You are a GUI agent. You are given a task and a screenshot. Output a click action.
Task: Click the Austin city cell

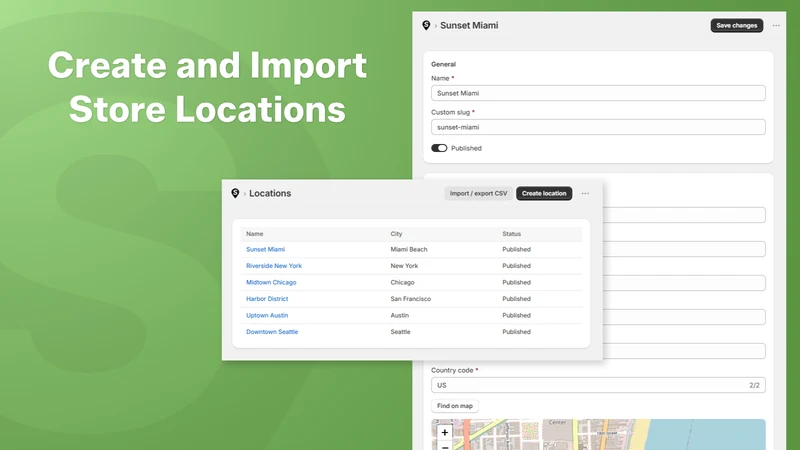pyautogui.click(x=399, y=315)
